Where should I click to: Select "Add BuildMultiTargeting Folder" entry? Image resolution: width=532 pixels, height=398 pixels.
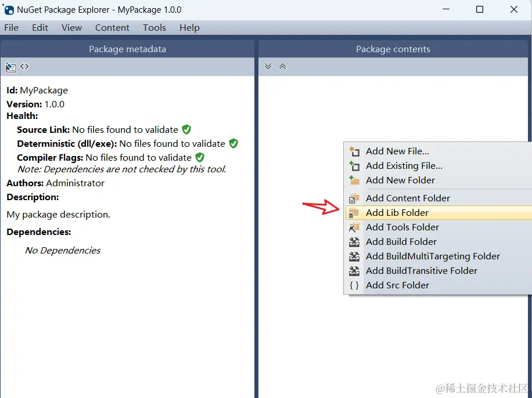point(438,256)
